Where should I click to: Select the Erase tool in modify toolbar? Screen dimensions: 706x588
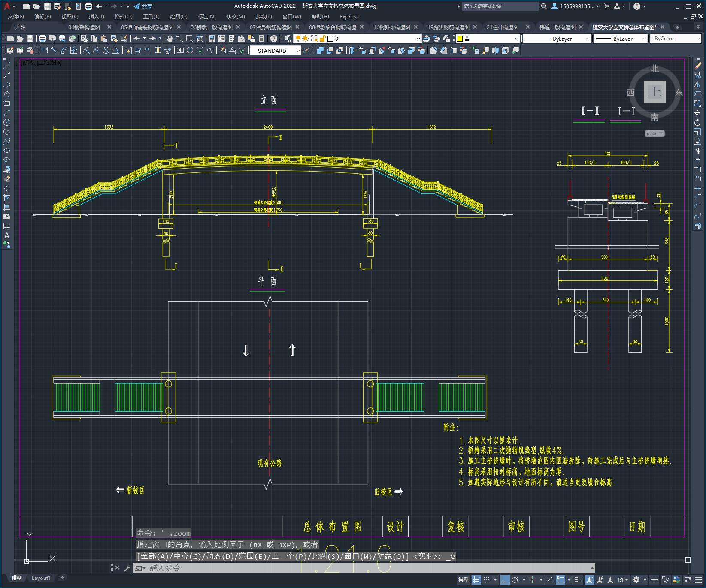[697, 66]
